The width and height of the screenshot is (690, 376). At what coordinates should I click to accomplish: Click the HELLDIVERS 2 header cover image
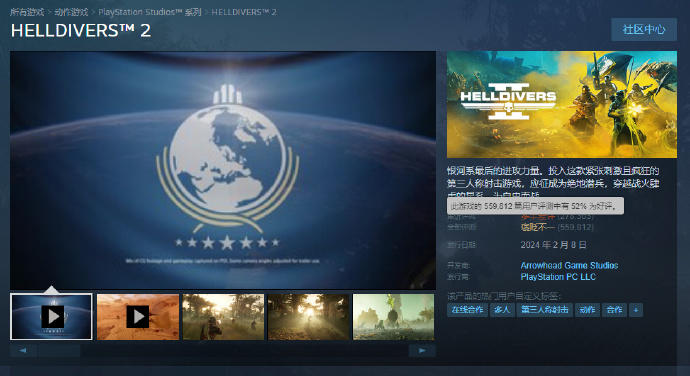(x=562, y=104)
